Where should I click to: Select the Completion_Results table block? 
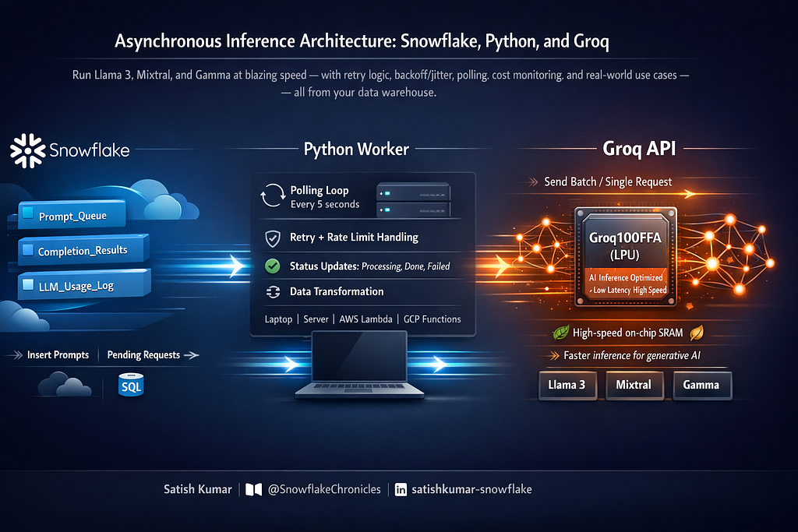point(84,250)
